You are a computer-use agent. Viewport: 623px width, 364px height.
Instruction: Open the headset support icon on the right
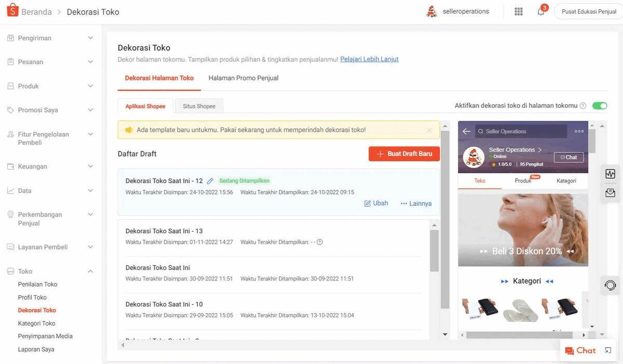tap(610, 285)
